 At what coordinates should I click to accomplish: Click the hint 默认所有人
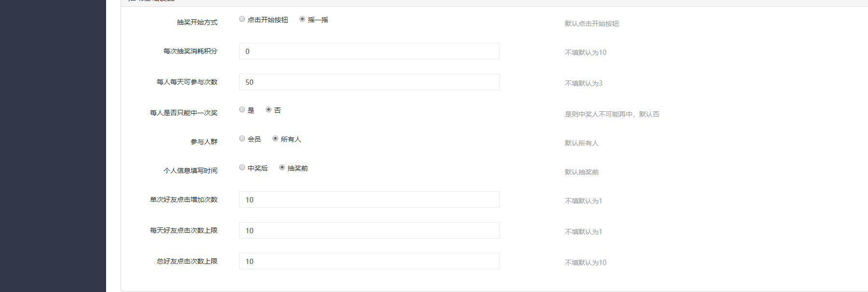[582, 143]
